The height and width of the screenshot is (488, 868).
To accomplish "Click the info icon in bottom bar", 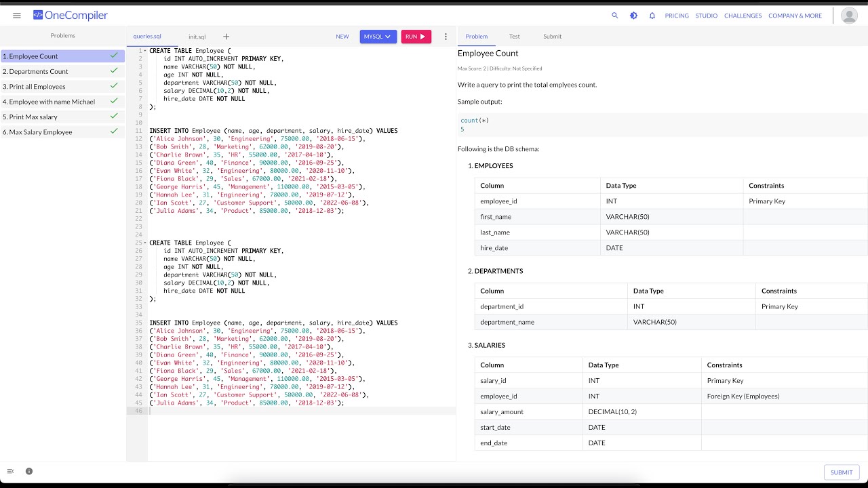I will (29, 471).
